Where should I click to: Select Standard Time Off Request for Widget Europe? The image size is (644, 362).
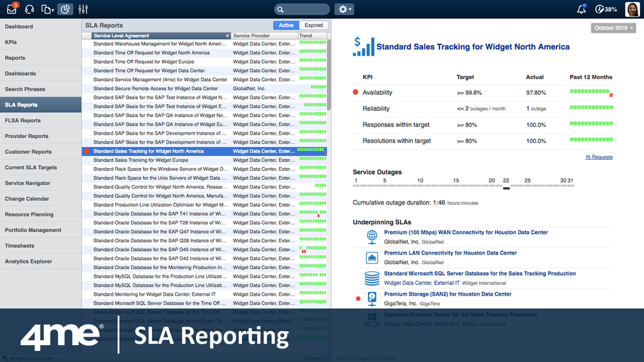pyautogui.click(x=204, y=62)
